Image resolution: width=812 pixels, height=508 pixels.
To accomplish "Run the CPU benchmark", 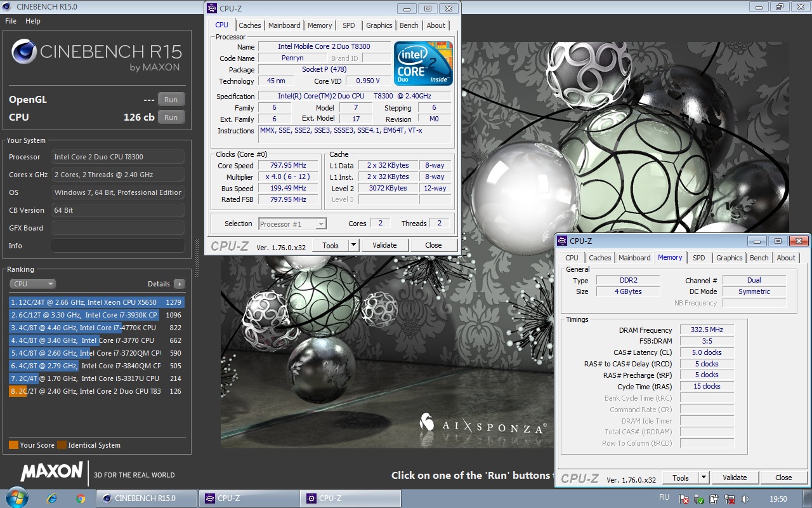I will point(171,117).
